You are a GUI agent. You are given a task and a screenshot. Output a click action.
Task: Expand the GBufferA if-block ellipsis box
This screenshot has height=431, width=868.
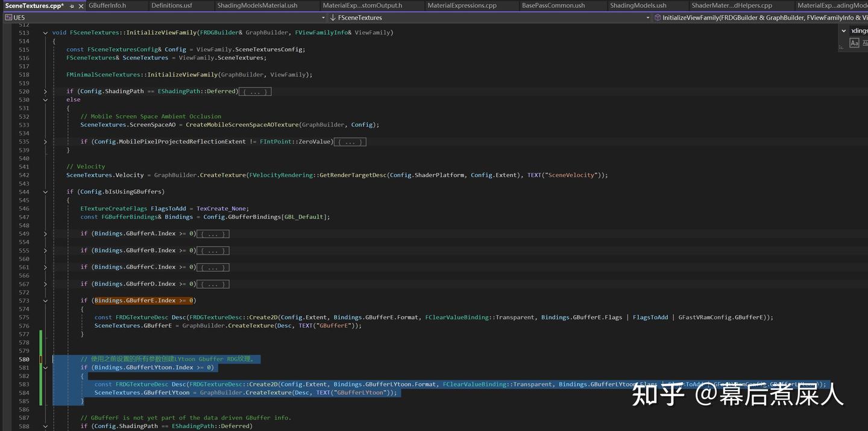tap(212, 233)
